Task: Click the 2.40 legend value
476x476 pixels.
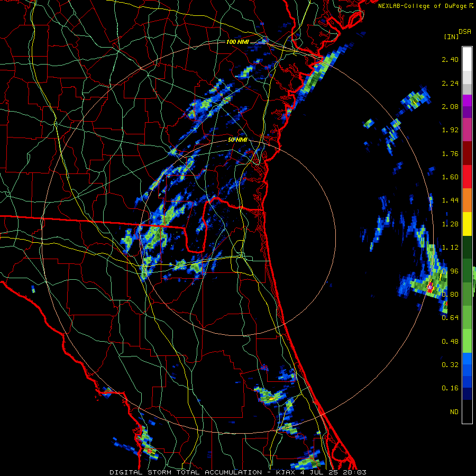Action: pos(450,59)
